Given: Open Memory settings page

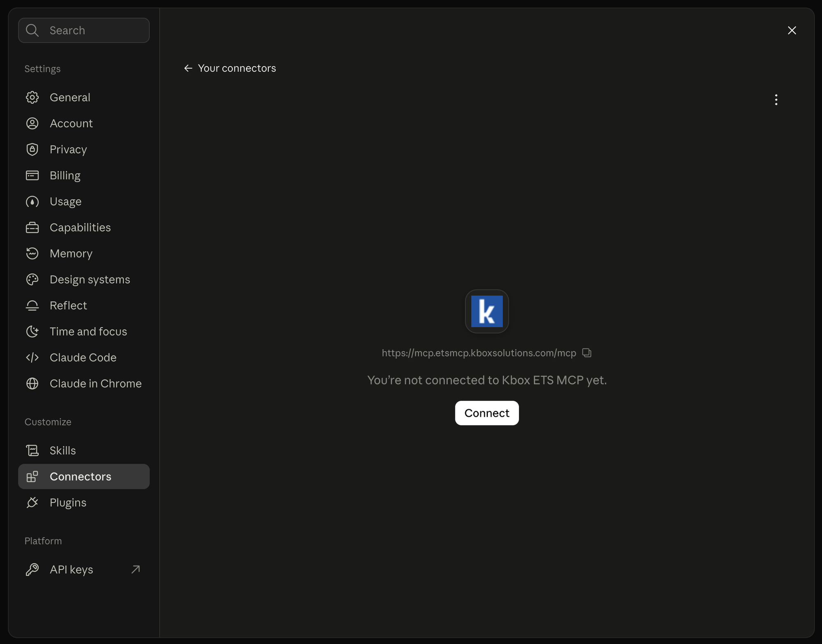Looking at the screenshot, I should coord(84,254).
